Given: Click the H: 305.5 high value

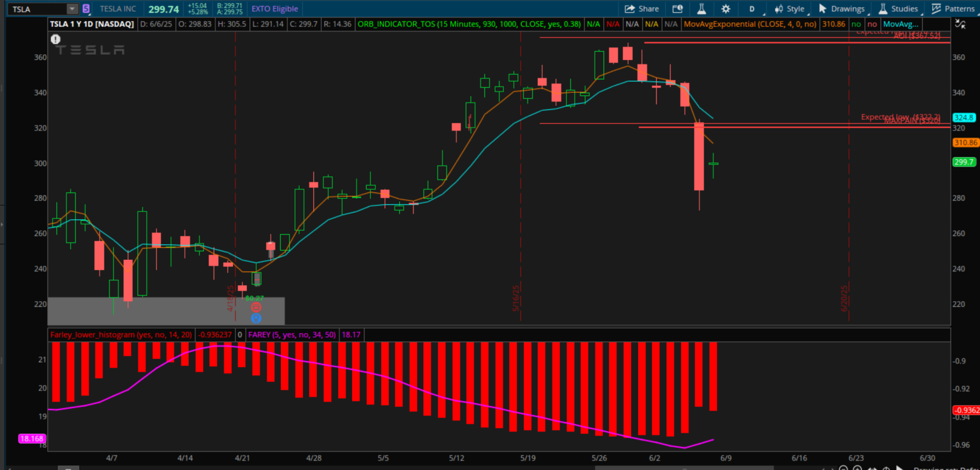Looking at the screenshot, I should pos(232,24).
